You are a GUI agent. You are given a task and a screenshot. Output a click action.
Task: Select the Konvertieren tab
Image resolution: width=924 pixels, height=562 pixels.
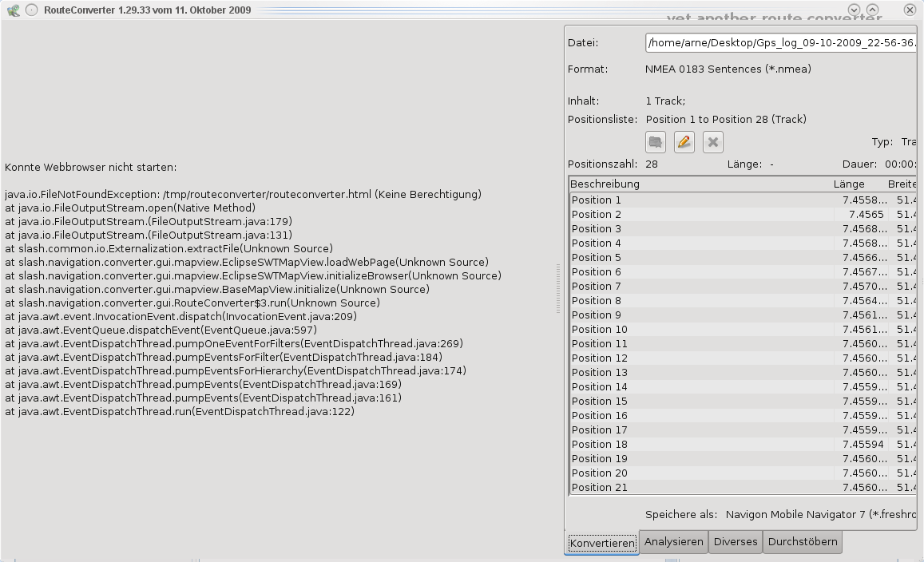point(602,543)
